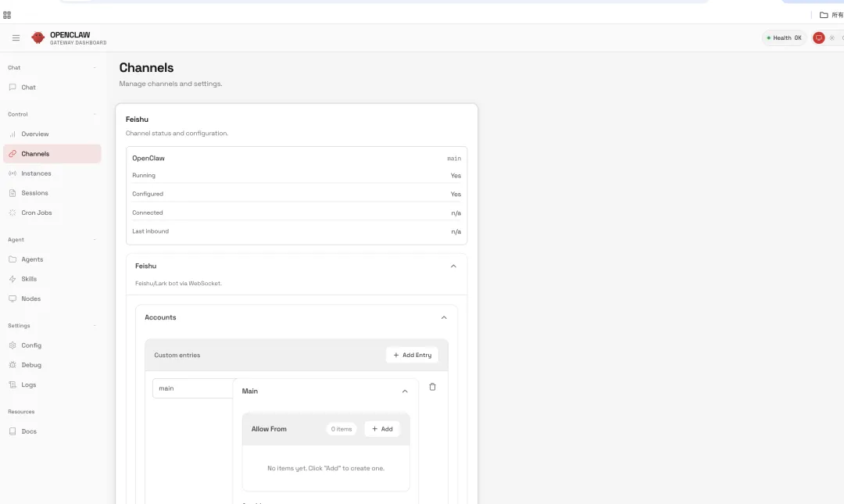The width and height of the screenshot is (844, 504).
Task: Click the OpenClaw red logo
Action: [x=38, y=38]
